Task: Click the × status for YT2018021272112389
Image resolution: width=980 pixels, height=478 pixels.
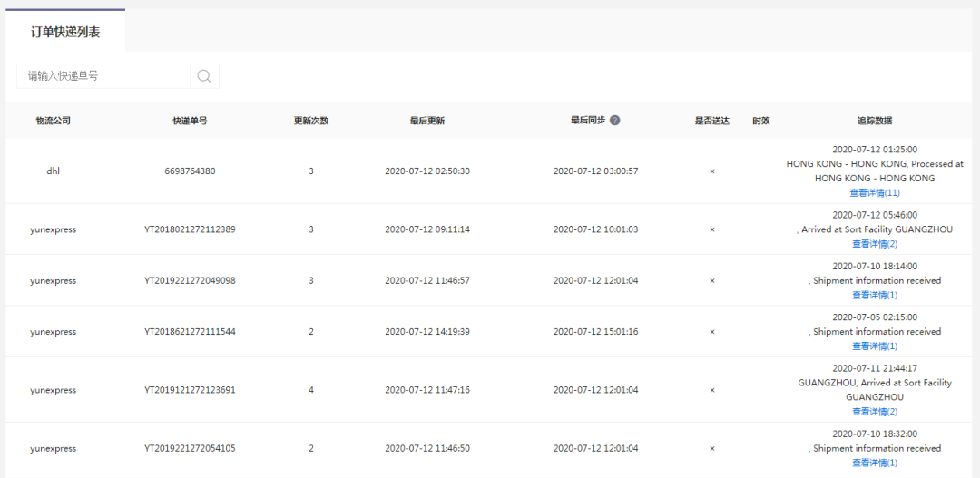Action: coord(712,229)
